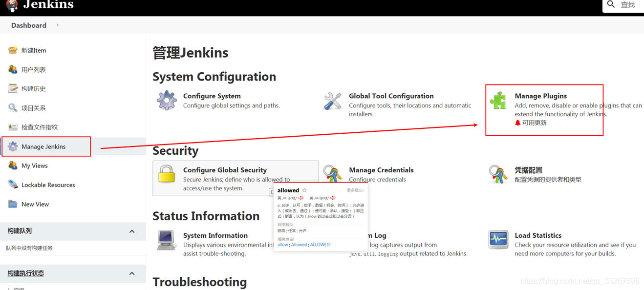Star the word allowed in dictionary popup

pos(304,190)
